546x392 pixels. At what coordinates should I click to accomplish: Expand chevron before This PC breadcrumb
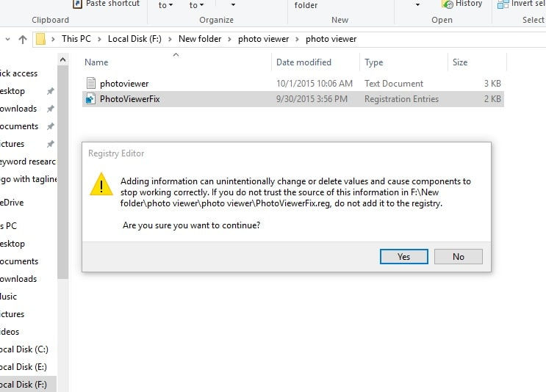pos(53,40)
